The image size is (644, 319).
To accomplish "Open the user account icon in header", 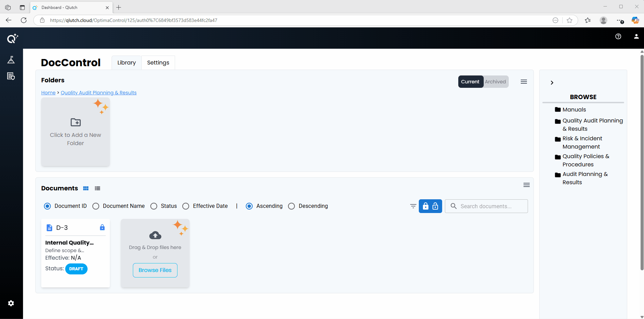I will [x=636, y=36].
